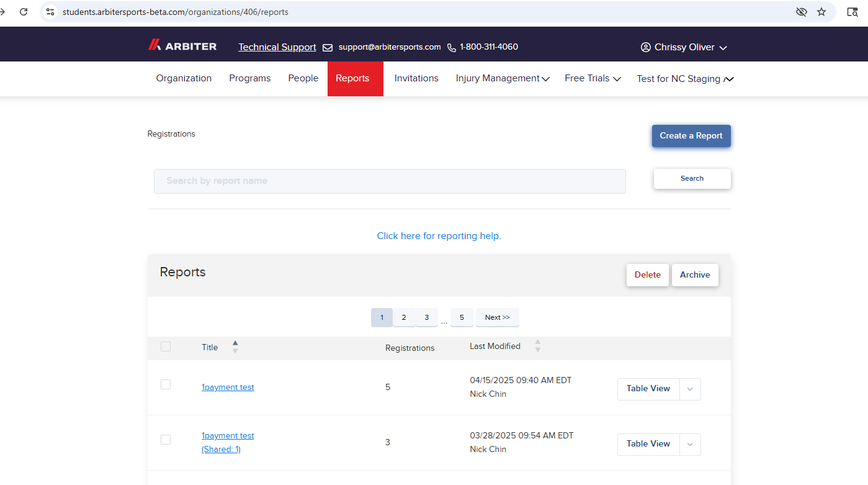Go to page 2 of reports
Screen dimensions: 868x485
pyautogui.click(x=404, y=317)
